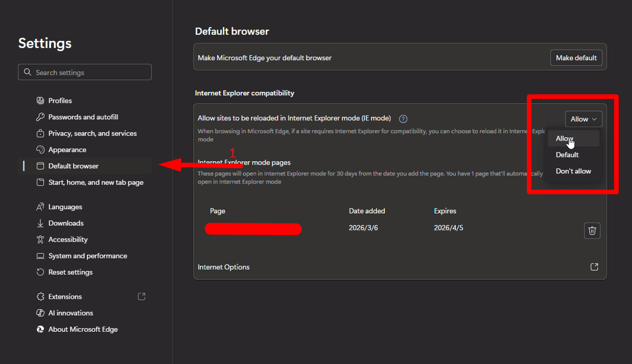Image resolution: width=632 pixels, height=364 pixels.
Task: Open the Allow dropdown for IE mode
Action: point(584,119)
